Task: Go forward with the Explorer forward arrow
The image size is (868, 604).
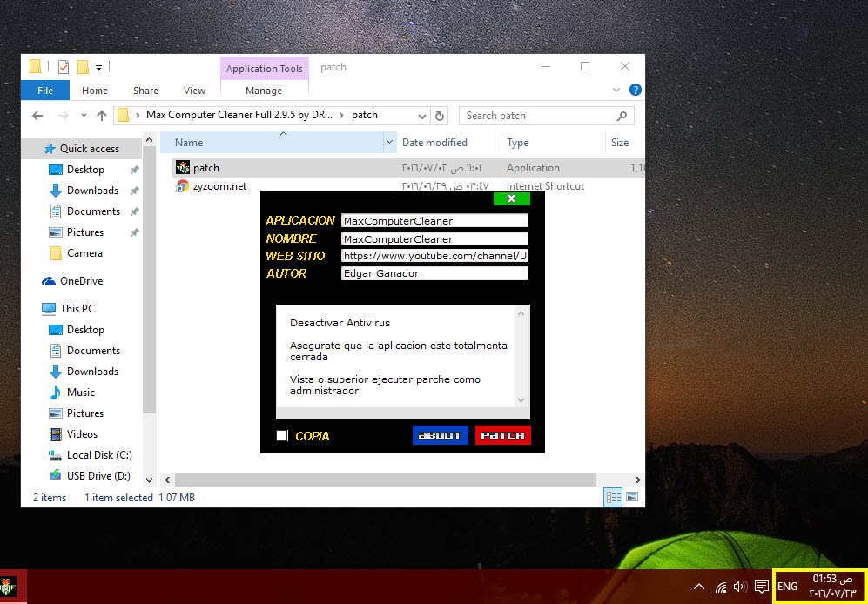Action: point(63,116)
